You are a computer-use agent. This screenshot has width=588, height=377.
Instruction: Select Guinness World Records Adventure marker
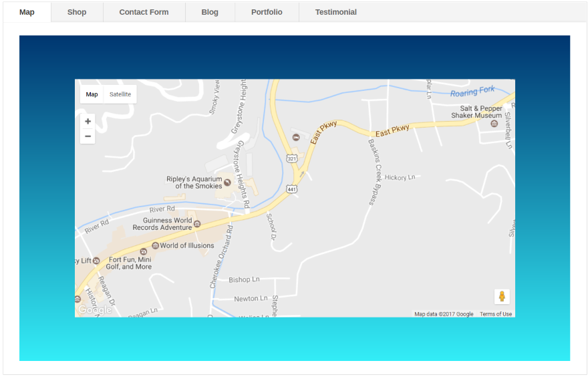pos(197,224)
